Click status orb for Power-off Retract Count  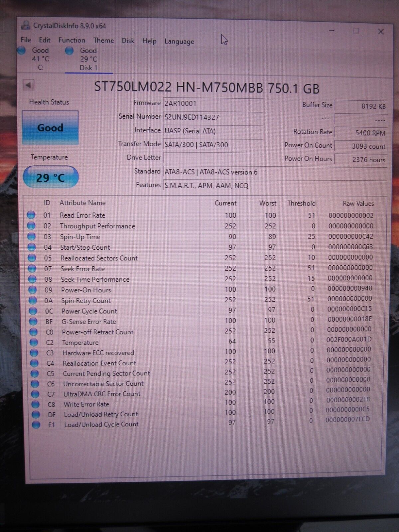point(34,332)
